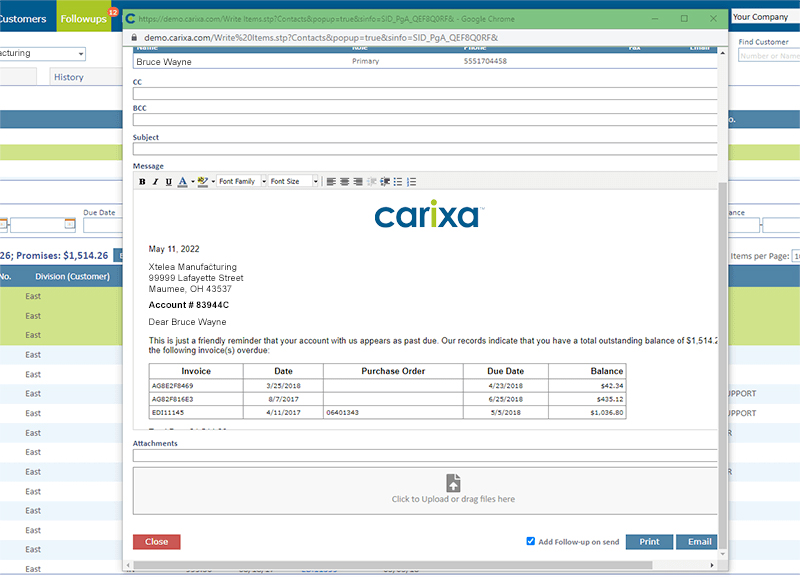Click the upload file icon
Screen dimensions: 800x577
453,483
